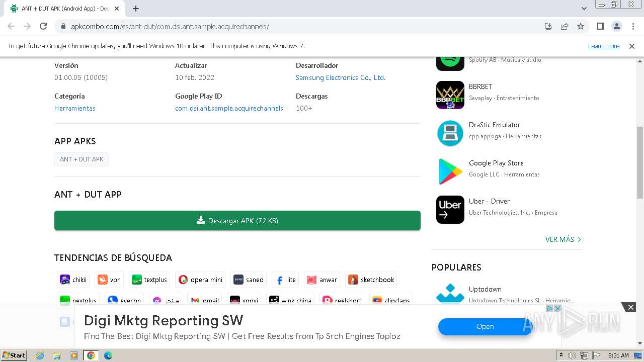Click the ad info icon on the banner
The height and width of the screenshot is (362, 644).
(550, 308)
